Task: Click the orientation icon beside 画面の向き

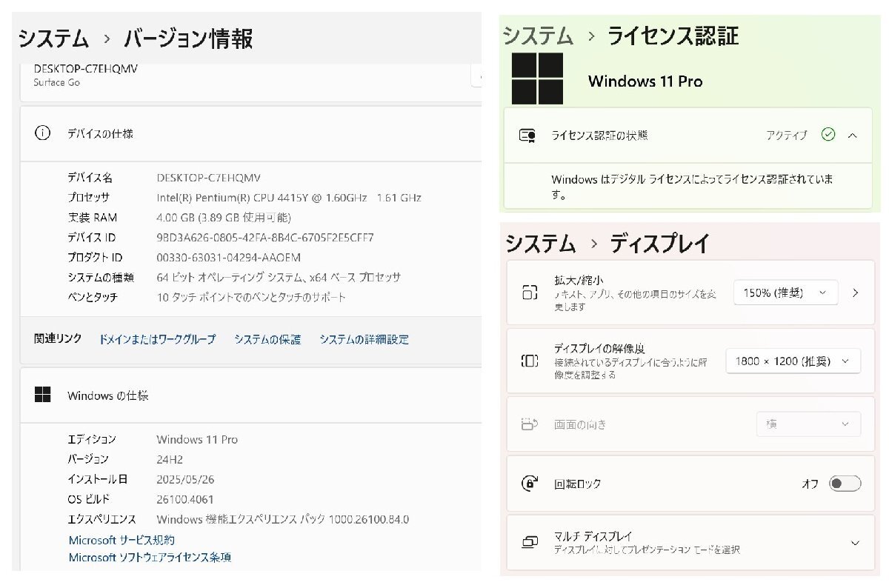Action: tap(529, 424)
